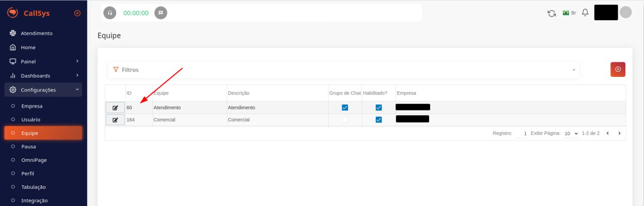Screen dimensions: 644x206
Task: Open Empresa settings
Action: [32, 106]
